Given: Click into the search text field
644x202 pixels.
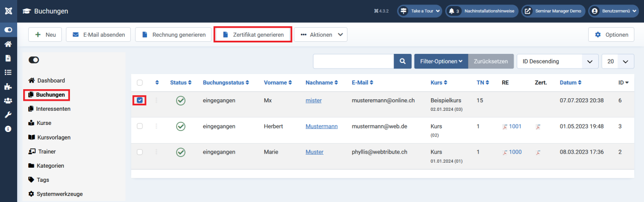Looking at the screenshot, I should coord(353,61).
